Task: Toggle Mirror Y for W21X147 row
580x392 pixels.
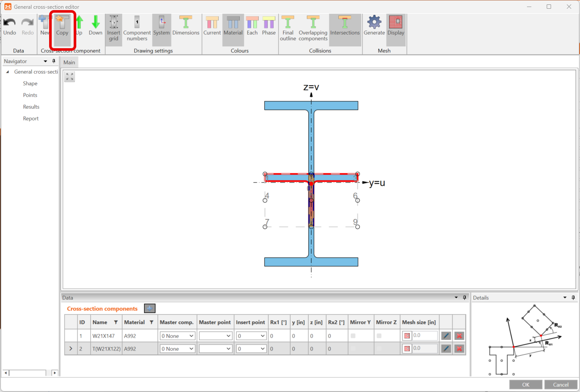Action: 353,336
